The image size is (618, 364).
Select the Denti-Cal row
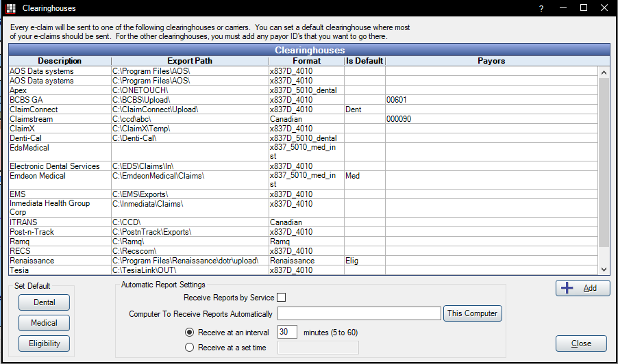[x=304, y=138]
